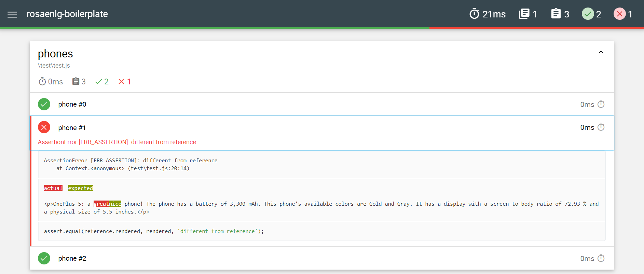The image size is (644, 274).
Task: Click the stopwatch icon on phone #1 row
Action: tap(601, 127)
